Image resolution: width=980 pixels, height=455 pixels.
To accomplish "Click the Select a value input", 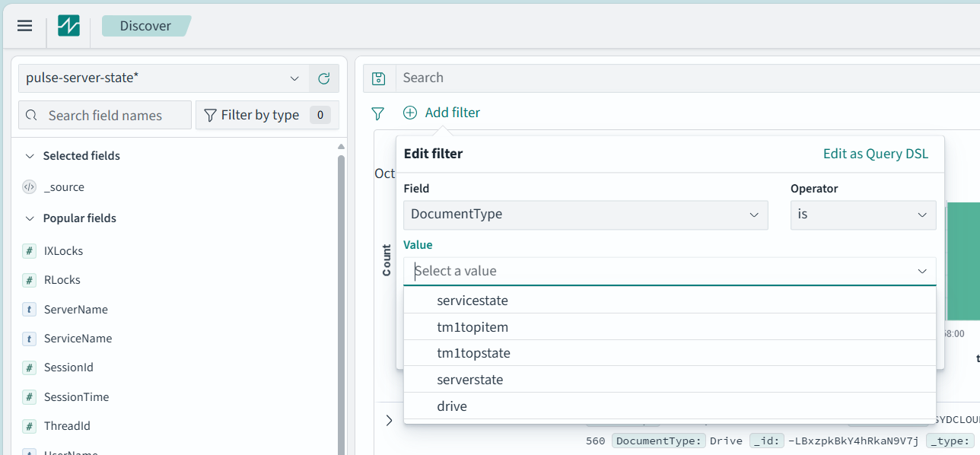I will pyautogui.click(x=670, y=271).
